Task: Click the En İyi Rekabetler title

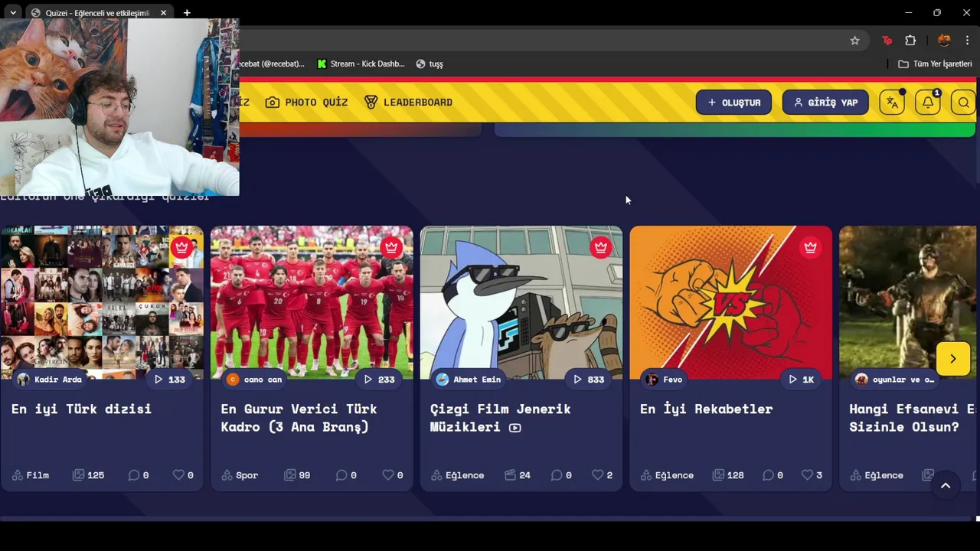Action: click(706, 409)
